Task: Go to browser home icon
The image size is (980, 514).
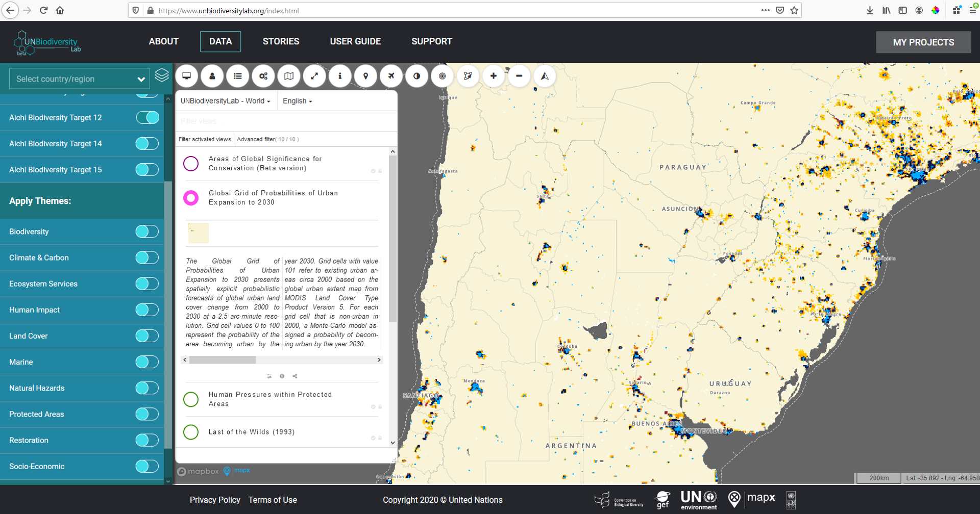Action: click(x=60, y=10)
